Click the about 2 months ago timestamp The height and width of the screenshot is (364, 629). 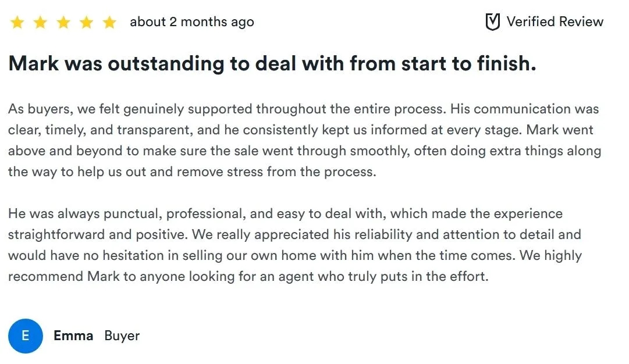pyautogui.click(x=192, y=22)
